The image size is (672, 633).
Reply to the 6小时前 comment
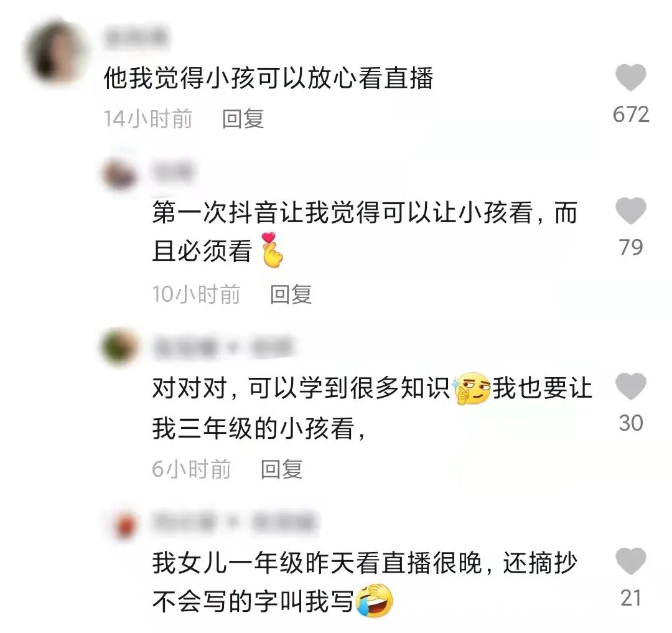coord(282,469)
